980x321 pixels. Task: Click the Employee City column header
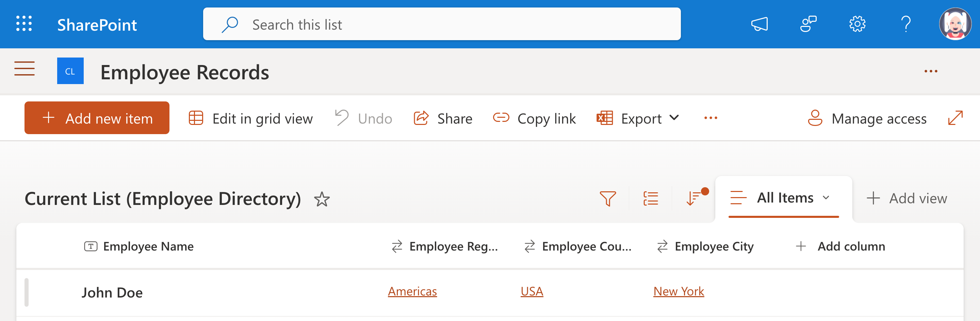705,246
